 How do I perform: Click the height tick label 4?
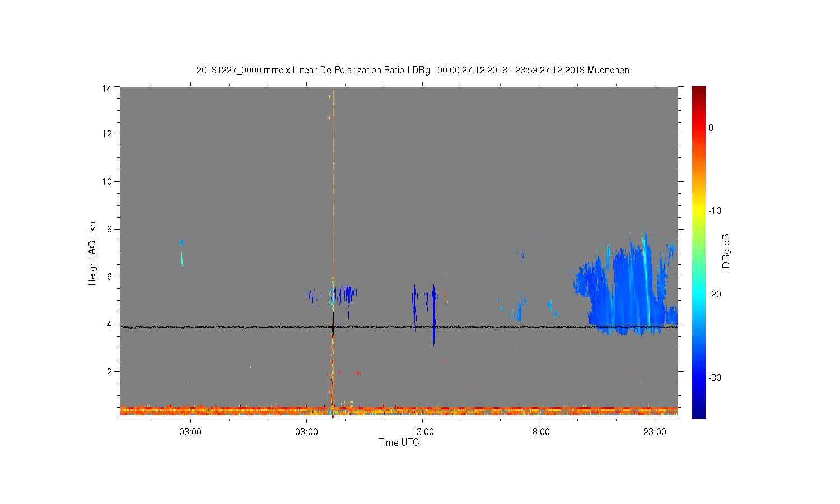[109, 324]
